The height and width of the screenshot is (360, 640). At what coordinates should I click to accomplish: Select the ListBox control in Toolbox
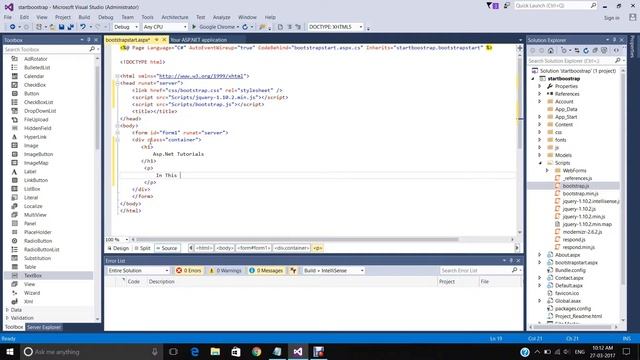pos(32,189)
